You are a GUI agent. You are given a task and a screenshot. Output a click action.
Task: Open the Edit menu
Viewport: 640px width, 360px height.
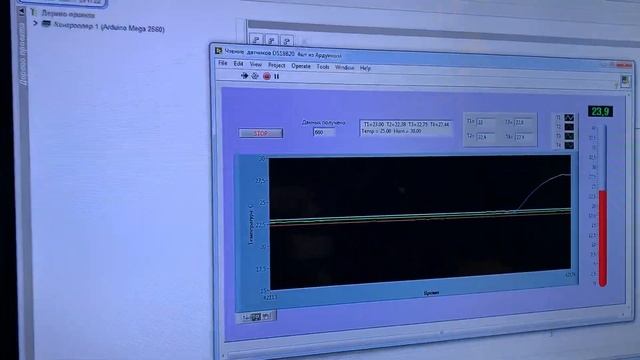[x=238, y=64]
